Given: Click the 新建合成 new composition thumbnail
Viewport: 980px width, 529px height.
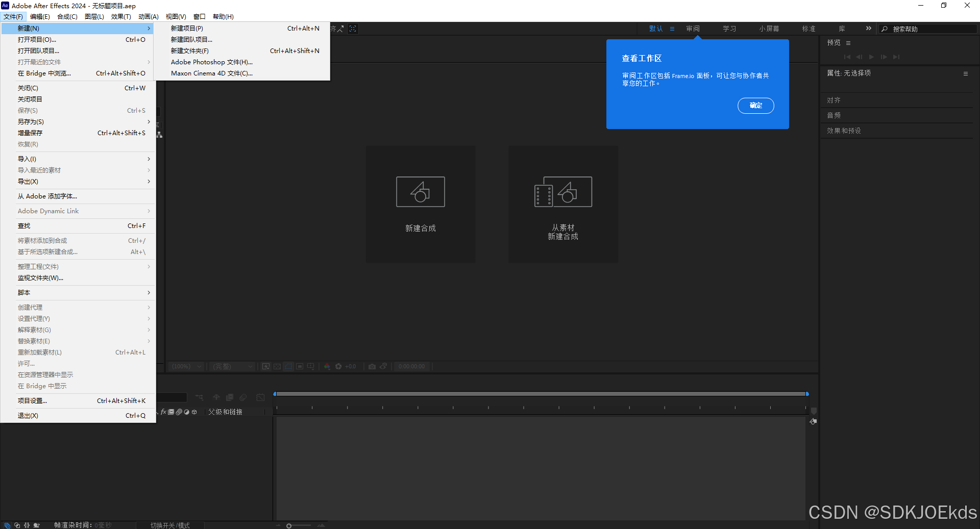Looking at the screenshot, I should point(421,204).
